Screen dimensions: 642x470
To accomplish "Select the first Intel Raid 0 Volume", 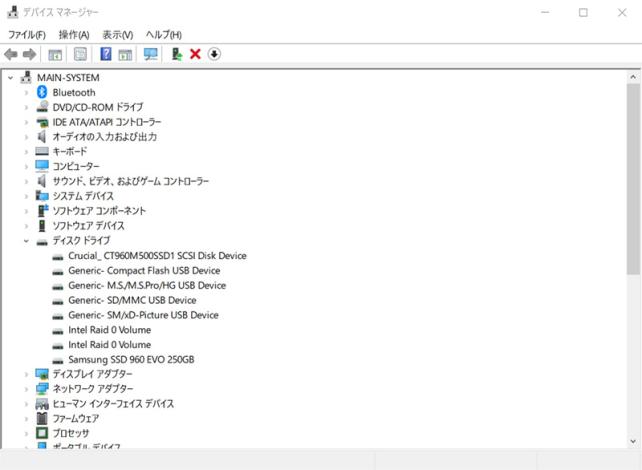I will (109, 330).
